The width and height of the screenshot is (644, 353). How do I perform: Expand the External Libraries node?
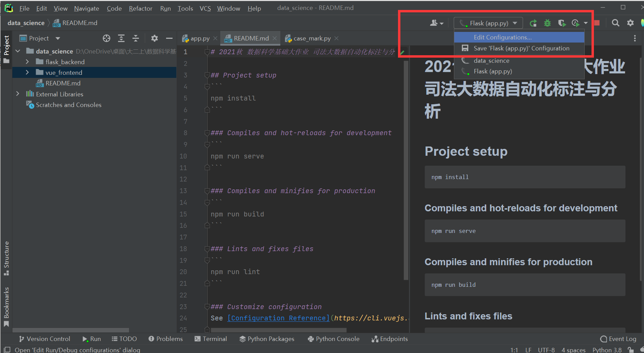18,94
